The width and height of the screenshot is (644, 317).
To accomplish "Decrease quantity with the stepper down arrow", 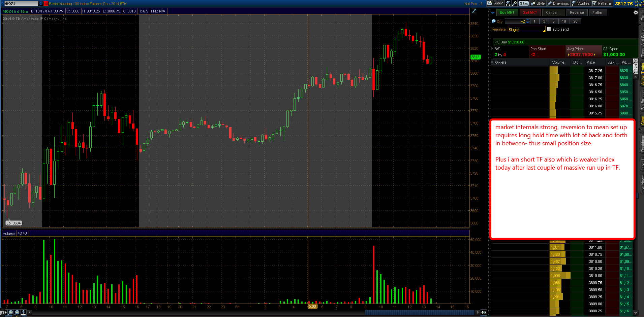I will point(528,23).
